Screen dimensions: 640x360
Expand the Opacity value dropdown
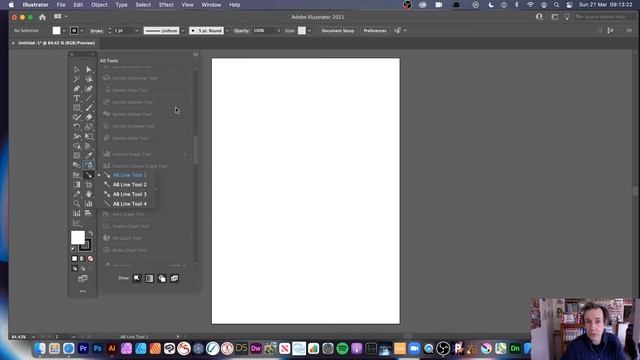coord(279,31)
